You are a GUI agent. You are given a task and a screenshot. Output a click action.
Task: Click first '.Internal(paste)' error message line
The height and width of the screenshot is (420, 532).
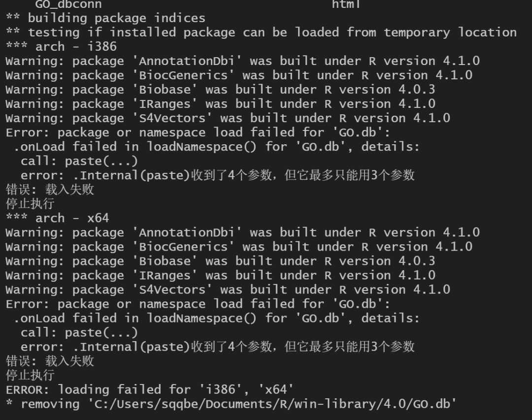point(218,175)
